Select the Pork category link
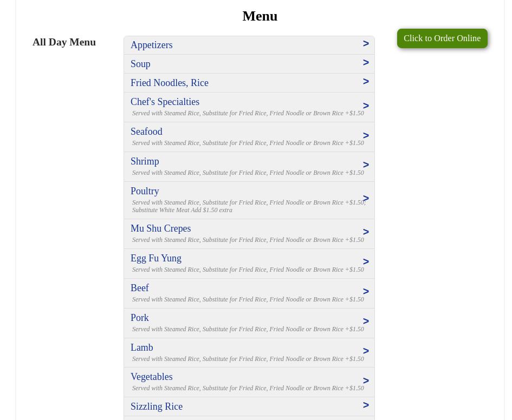The height and width of the screenshot is (420, 512). tap(140, 318)
